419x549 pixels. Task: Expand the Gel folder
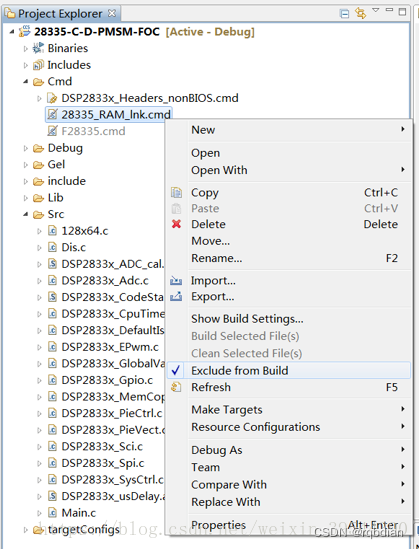26,165
